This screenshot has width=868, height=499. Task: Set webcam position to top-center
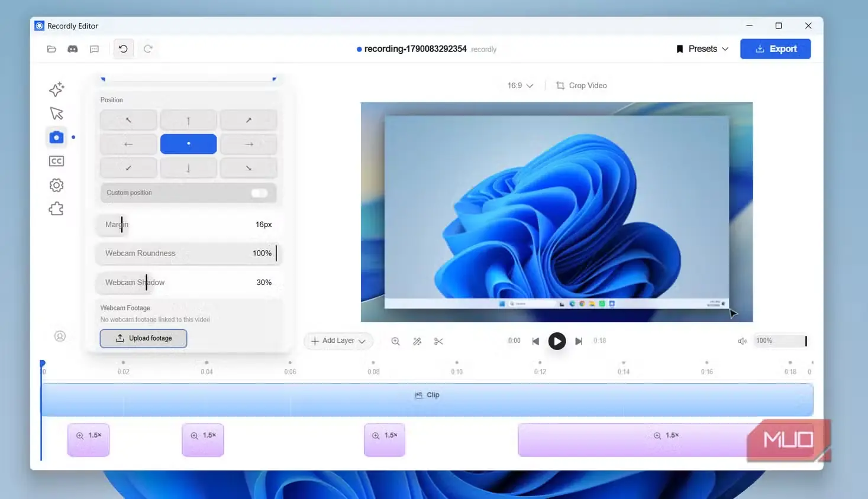[x=188, y=120]
